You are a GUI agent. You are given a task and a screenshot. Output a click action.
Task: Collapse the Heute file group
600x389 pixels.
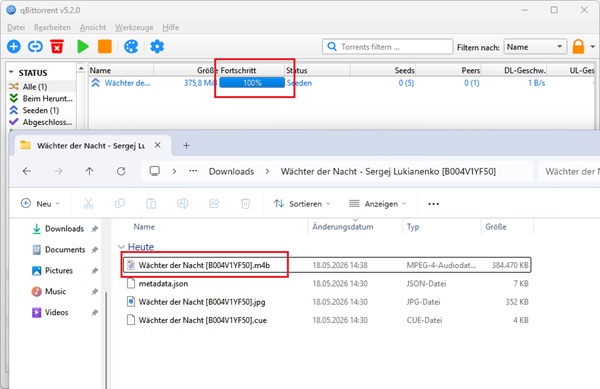(x=122, y=247)
